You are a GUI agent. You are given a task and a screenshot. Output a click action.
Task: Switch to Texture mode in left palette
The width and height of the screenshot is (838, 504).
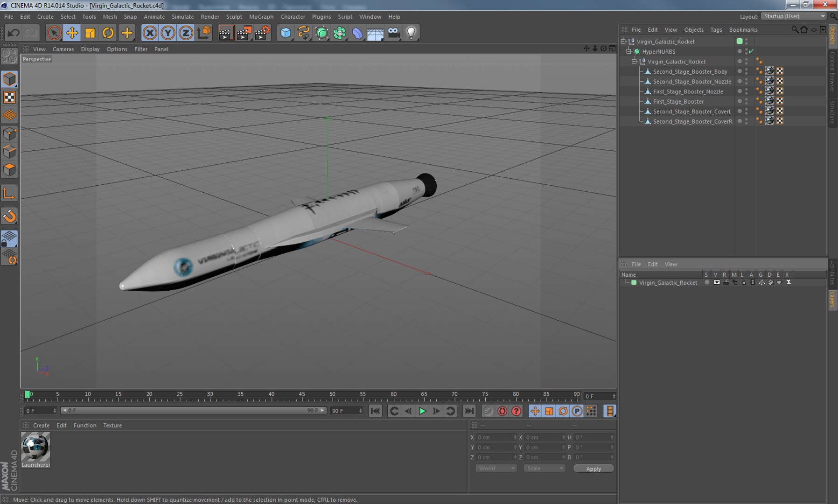[x=9, y=97]
